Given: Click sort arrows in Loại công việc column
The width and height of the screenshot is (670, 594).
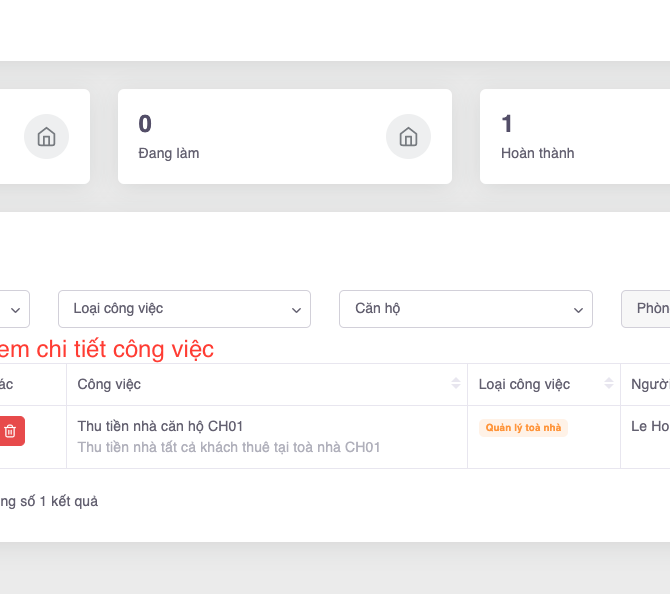Looking at the screenshot, I should coord(608,384).
